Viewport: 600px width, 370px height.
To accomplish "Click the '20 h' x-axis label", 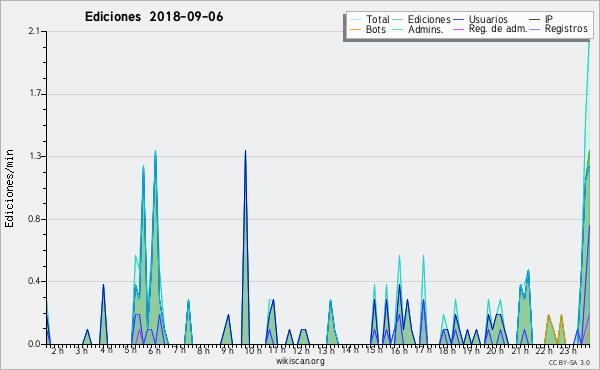I will coord(495,351).
